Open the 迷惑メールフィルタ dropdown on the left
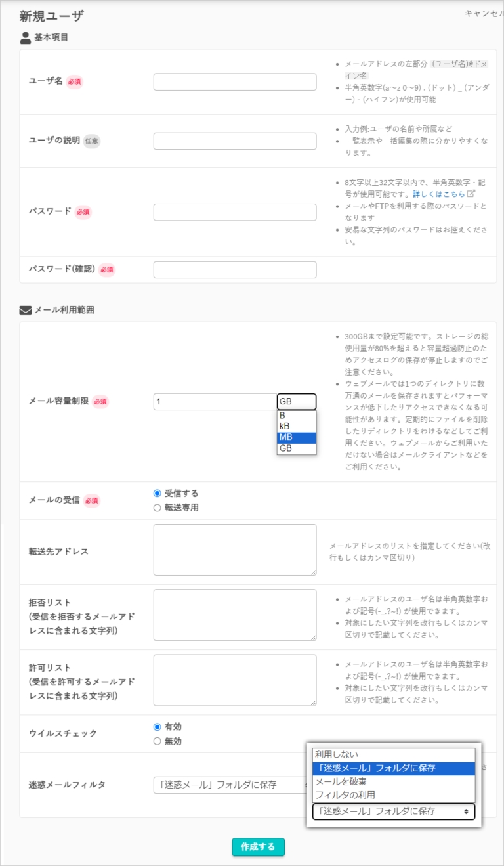Image resolution: width=504 pixels, height=866 pixels. coord(231,785)
